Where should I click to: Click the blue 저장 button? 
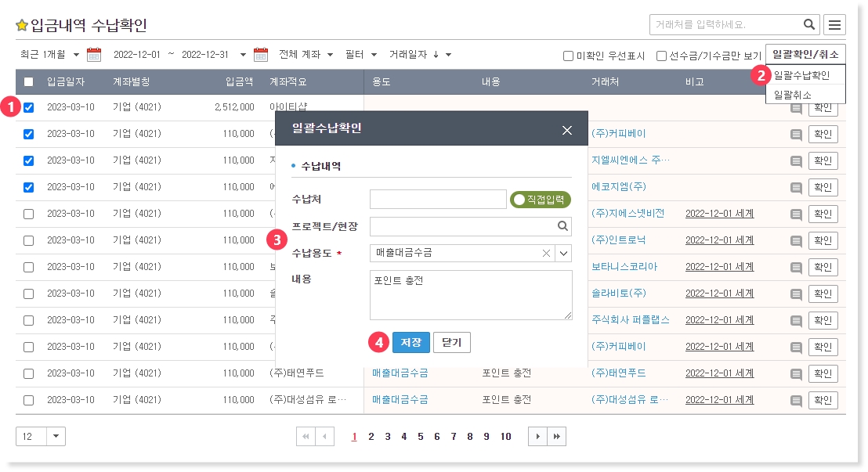tap(410, 343)
